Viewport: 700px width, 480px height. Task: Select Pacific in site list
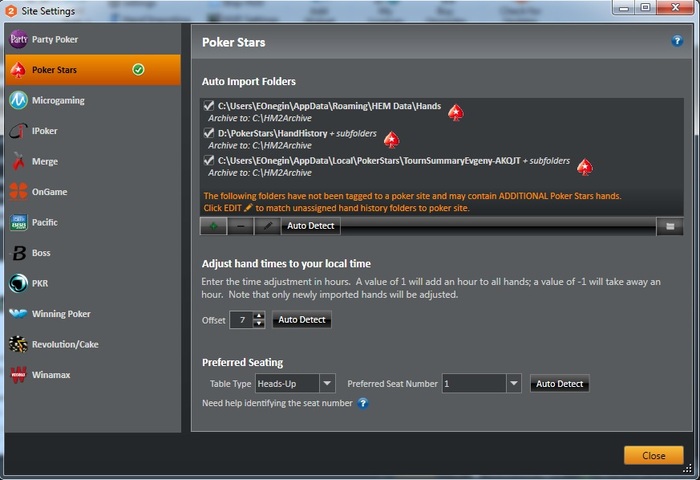(93, 222)
